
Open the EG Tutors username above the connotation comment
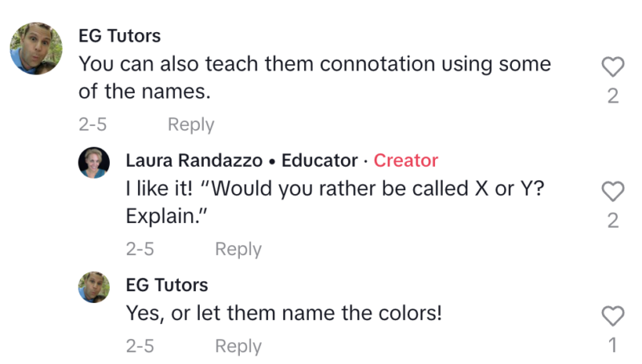(120, 36)
